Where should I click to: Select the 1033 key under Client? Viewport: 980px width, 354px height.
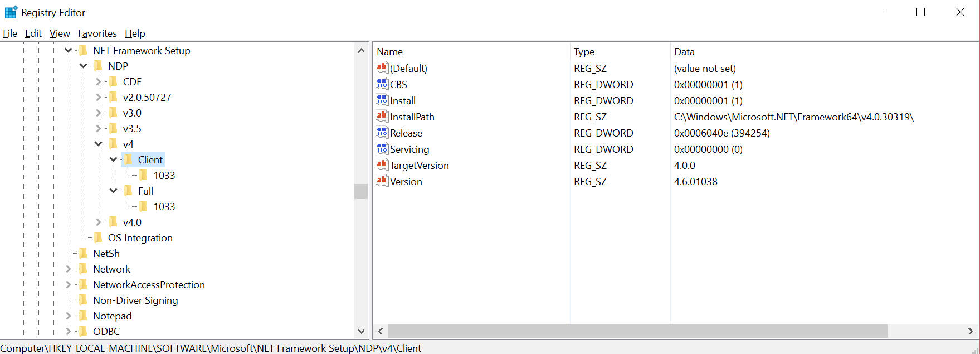(164, 175)
